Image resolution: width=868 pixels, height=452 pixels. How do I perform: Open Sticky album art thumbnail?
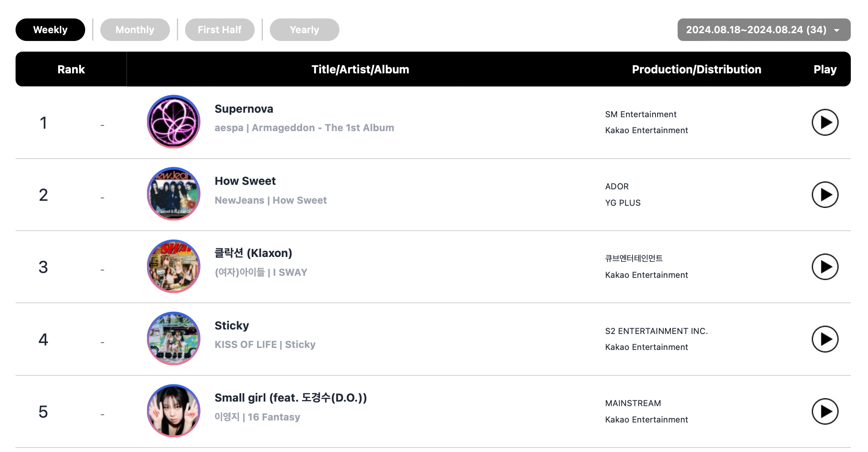pos(174,338)
